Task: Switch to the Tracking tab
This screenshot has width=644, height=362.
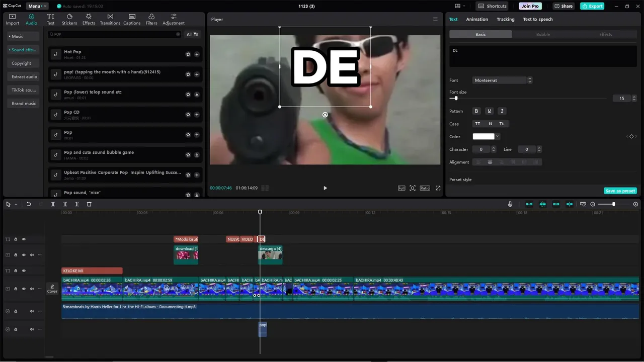Action: point(505,19)
